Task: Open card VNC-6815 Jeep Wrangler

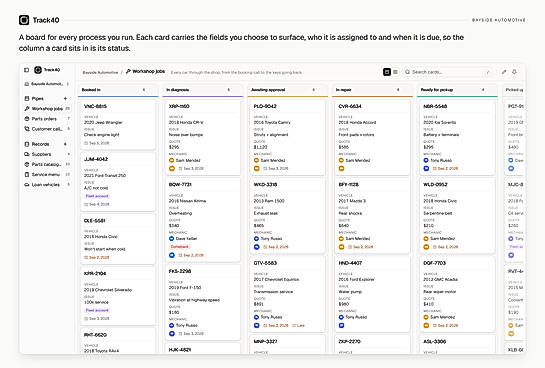Action: coord(118,124)
